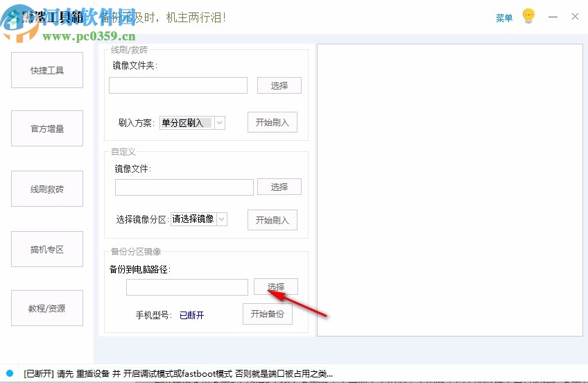Open the 搞机专区 section
Screen dimensions: 588x383
tap(47, 249)
